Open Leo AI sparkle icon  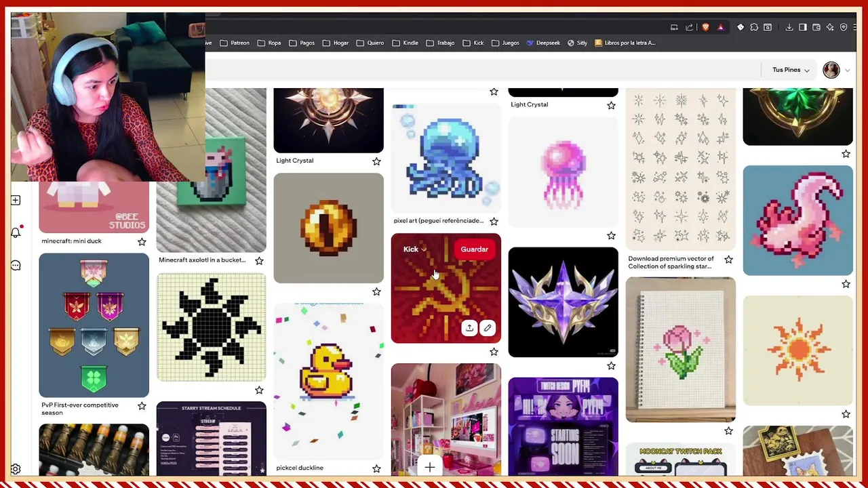[830, 27]
